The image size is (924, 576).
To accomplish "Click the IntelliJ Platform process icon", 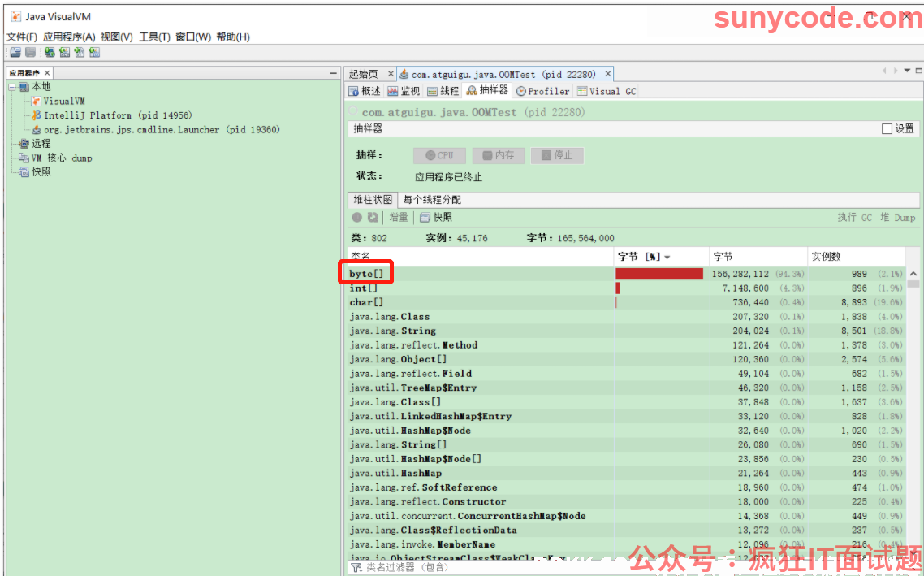I will (x=37, y=115).
